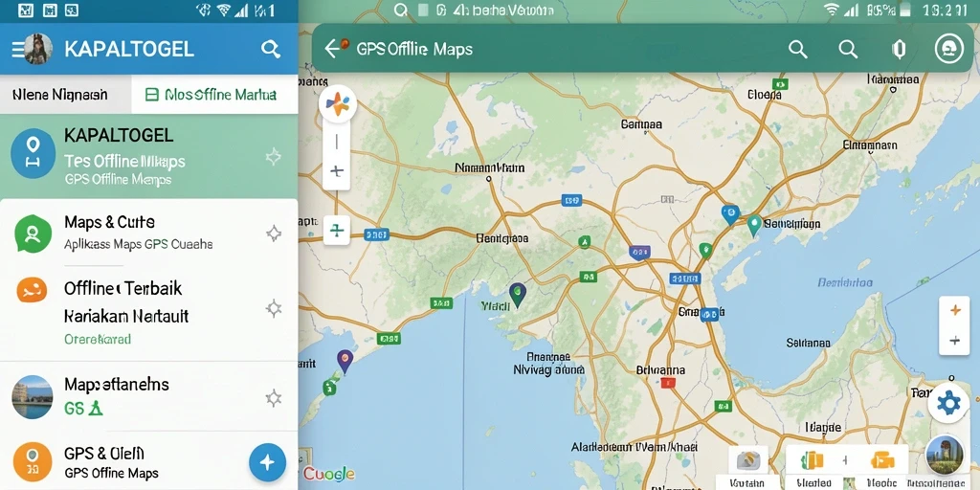The image size is (980, 490).
Task: Tap the microphone icon in the map toolbar
Action: [x=899, y=50]
